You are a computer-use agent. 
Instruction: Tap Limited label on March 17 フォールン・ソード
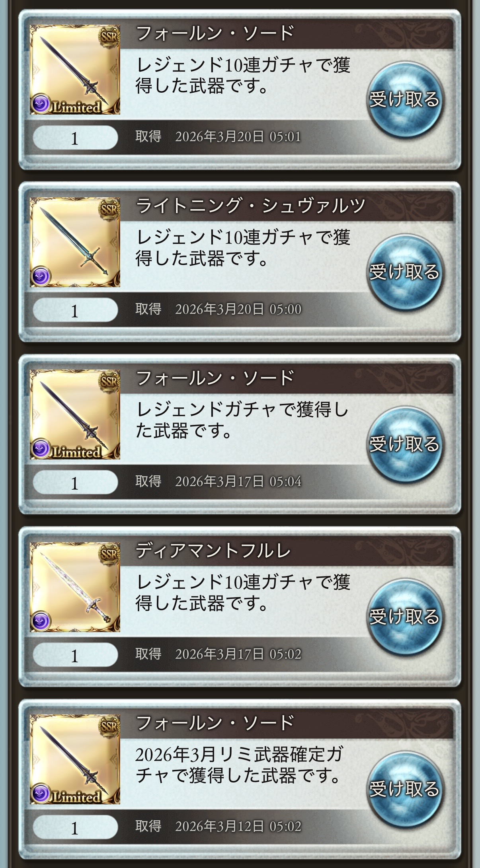coord(76,452)
